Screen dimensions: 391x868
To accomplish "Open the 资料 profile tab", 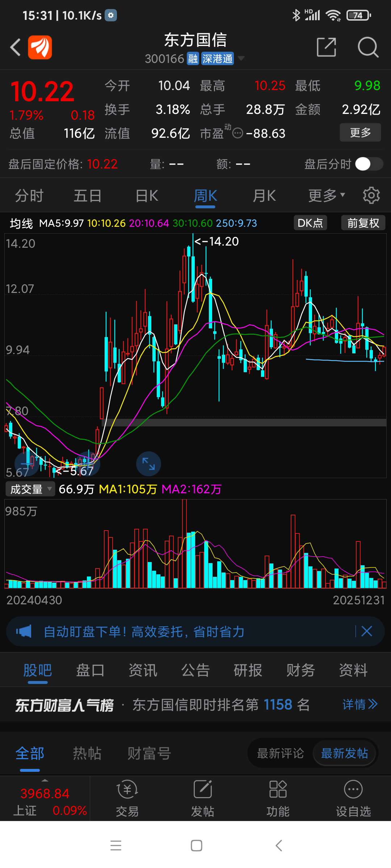I will 353,670.
